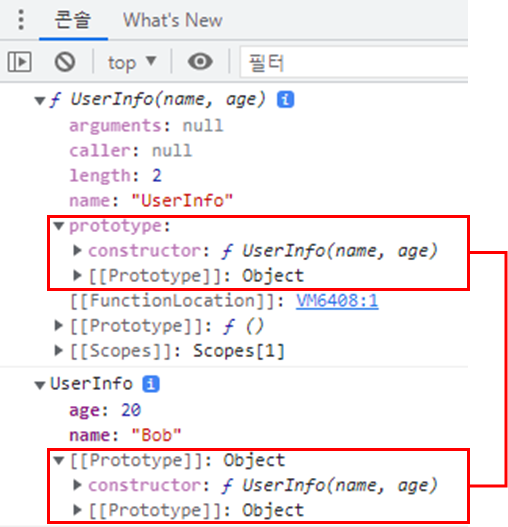Image resolution: width=508 pixels, height=527 pixels.
Task: Collapse the ƒ UserInfo(name, age) function entry
Action: [40, 100]
